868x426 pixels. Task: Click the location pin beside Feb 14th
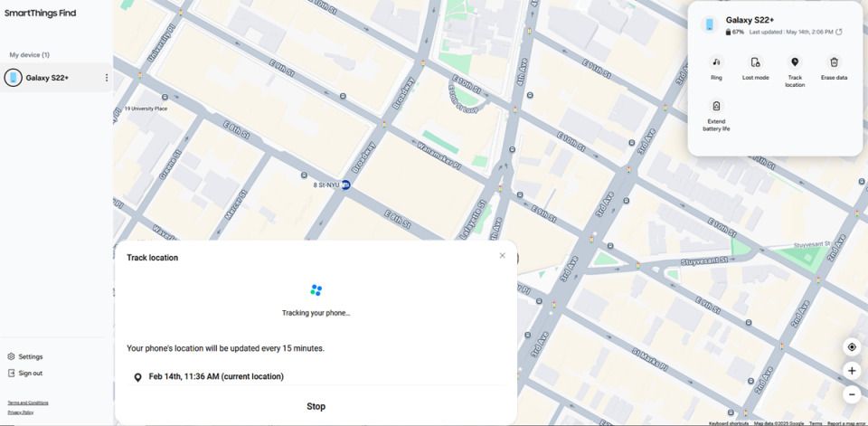point(137,377)
